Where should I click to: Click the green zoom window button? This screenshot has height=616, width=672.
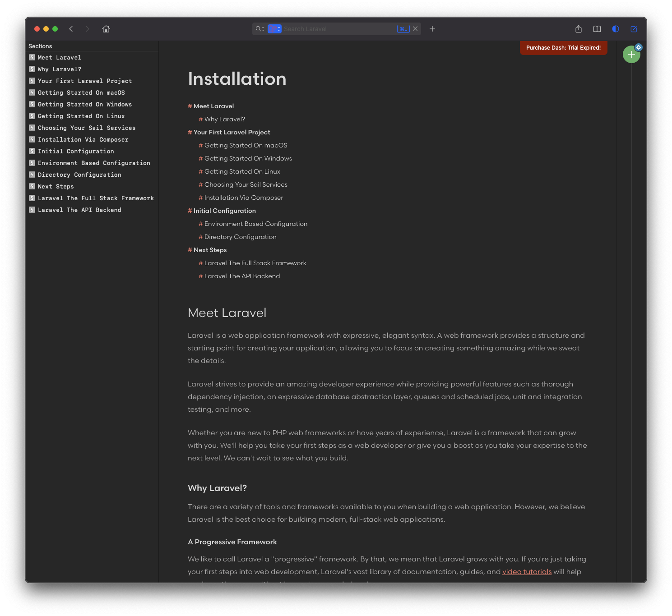pyautogui.click(x=55, y=29)
